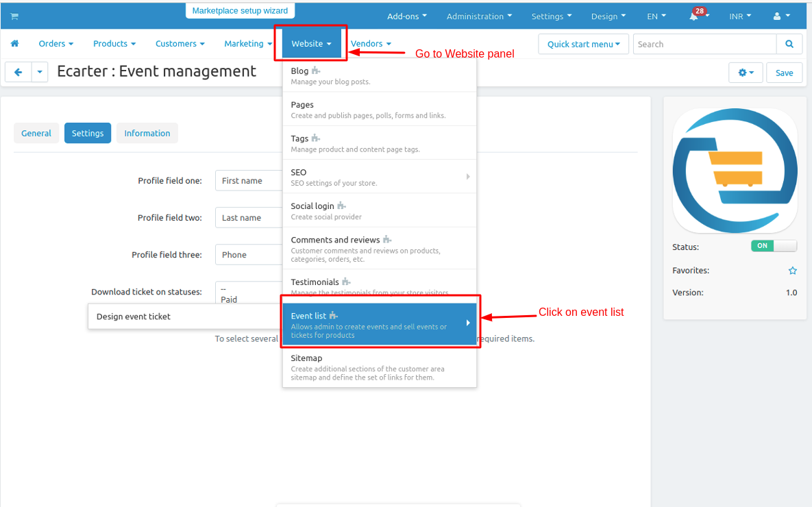
Task: Open the INR currency dropdown
Action: click(740, 16)
